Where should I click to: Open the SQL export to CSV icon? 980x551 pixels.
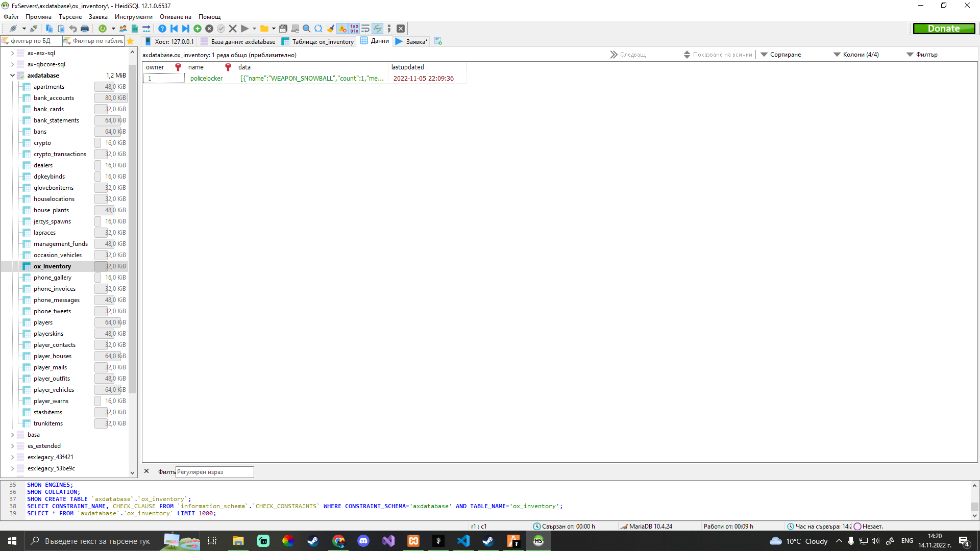(135, 28)
